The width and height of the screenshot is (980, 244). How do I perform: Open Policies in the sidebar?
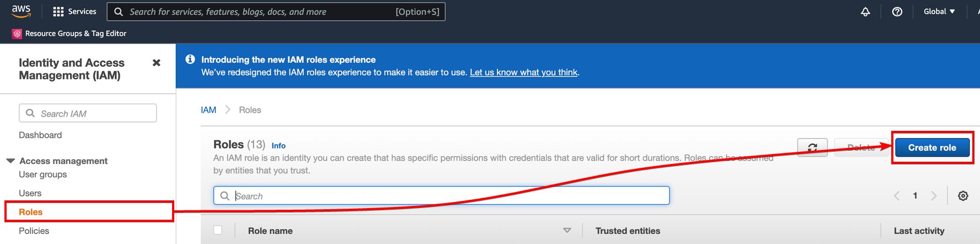34,231
